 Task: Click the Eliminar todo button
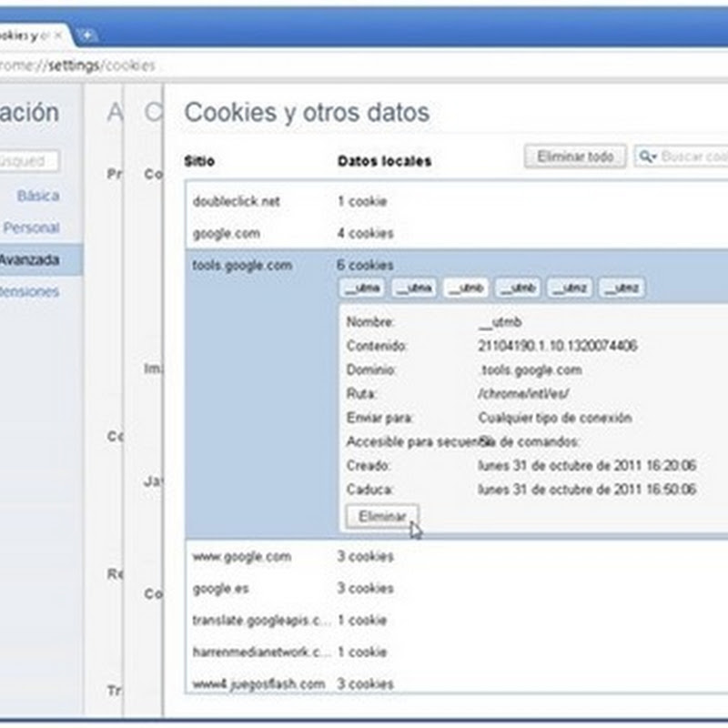(x=575, y=157)
